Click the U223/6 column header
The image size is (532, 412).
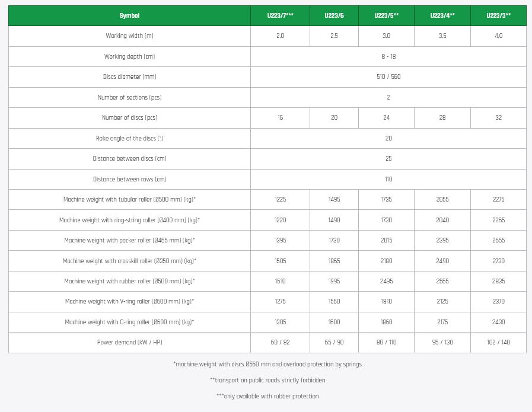[334, 15]
